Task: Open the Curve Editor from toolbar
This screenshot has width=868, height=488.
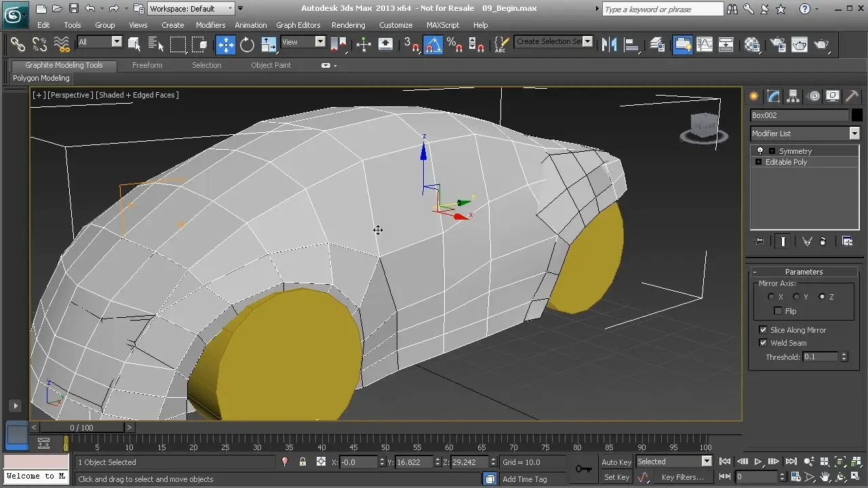Action: coord(705,45)
